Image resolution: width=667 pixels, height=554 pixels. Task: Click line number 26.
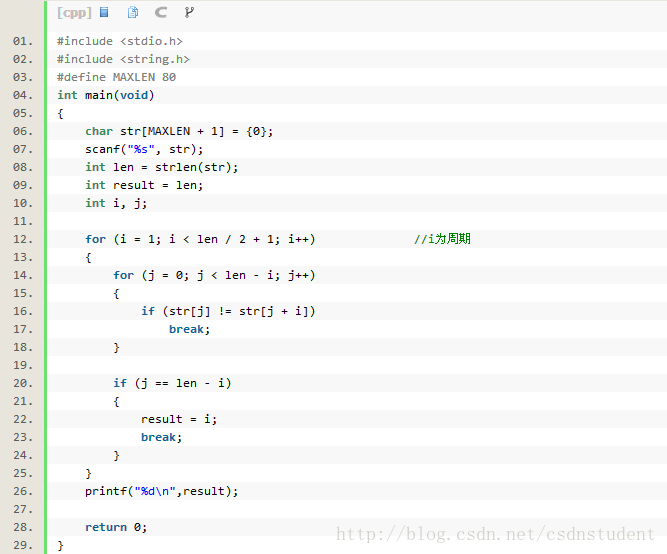(23, 491)
